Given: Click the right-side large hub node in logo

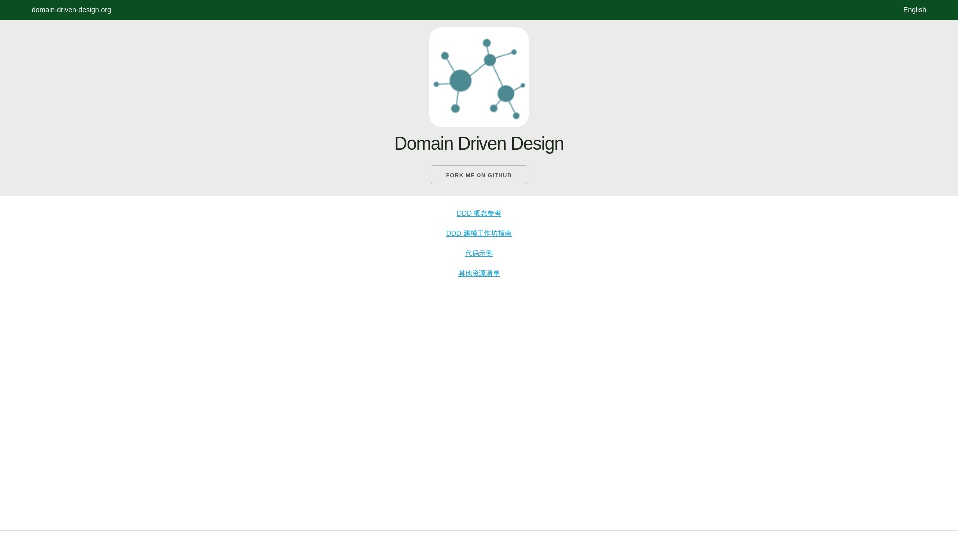Looking at the screenshot, I should [506, 93].
